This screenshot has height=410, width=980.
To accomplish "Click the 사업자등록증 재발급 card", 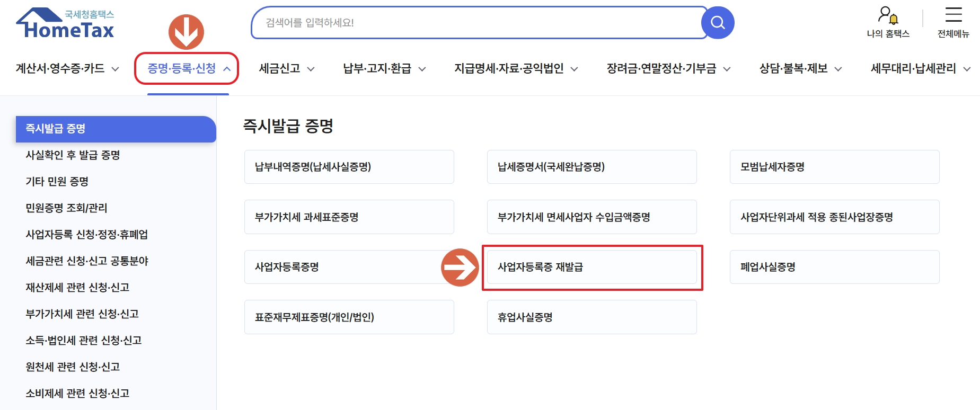I will pyautogui.click(x=592, y=267).
